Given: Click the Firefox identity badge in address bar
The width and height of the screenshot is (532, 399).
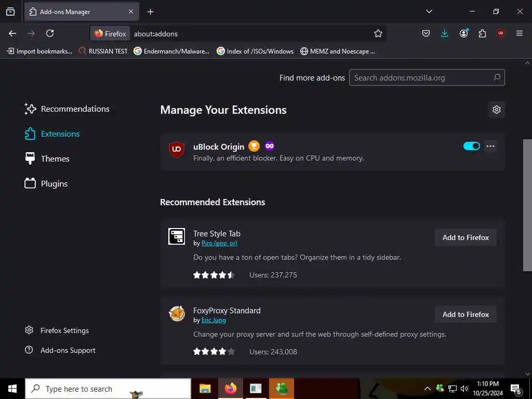Looking at the screenshot, I should (x=110, y=34).
